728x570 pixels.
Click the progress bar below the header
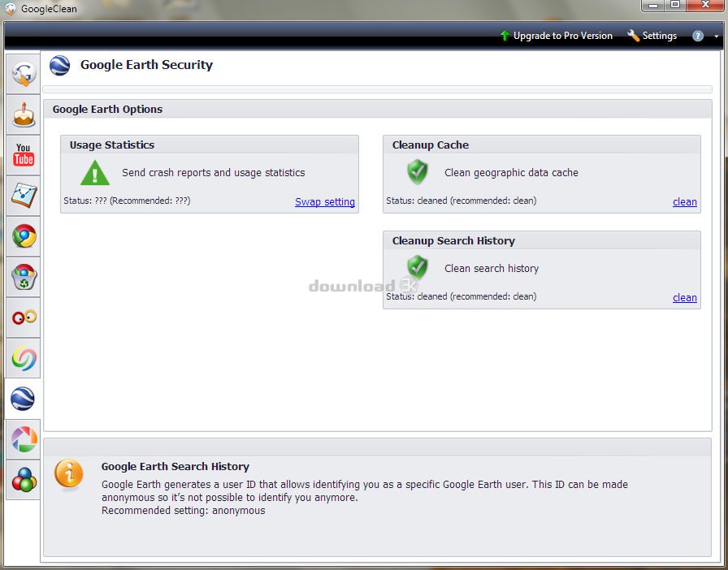[378, 89]
